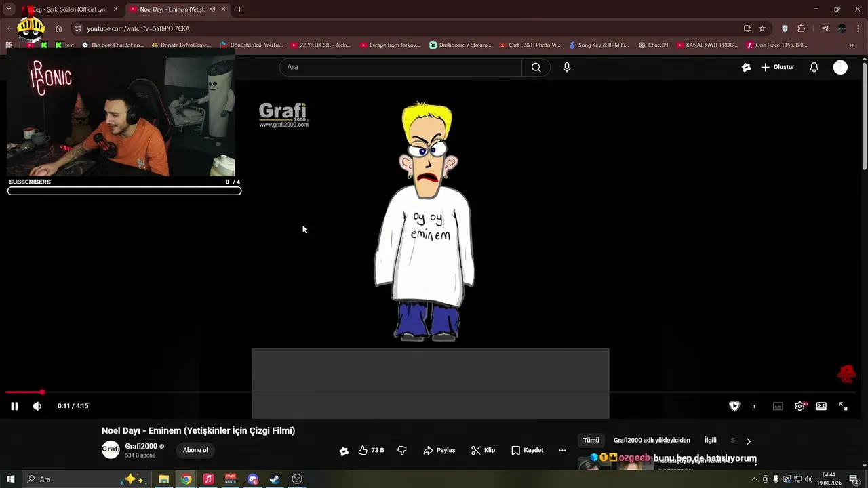Switch to the 'Şarkı Sözleri' browser tab
This screenshot has height=488, width=868.
click(70, 9)
